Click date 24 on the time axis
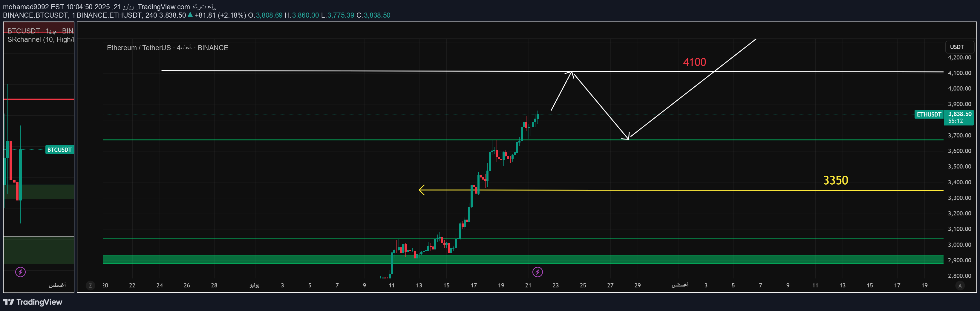The width and height of the screenshot is (980, 311). (160, 286)
